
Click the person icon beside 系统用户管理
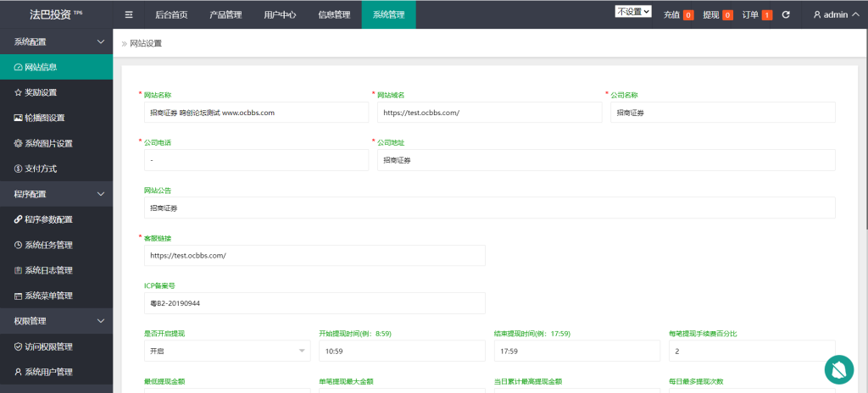coord(19,372)
